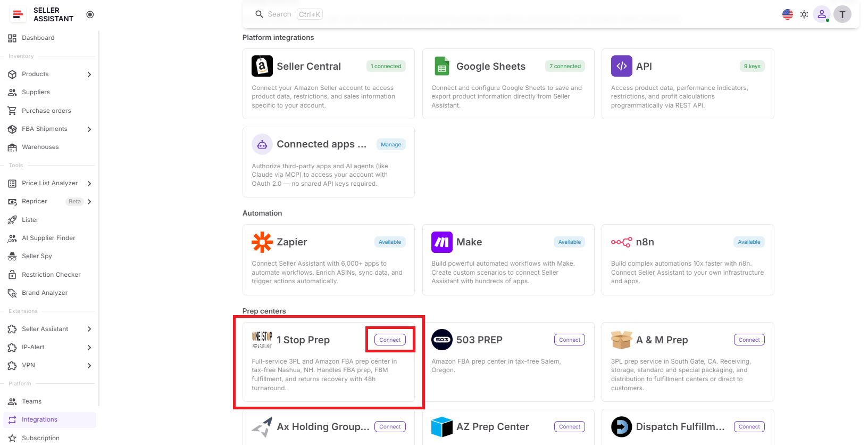The width and height of the screenshot is (868, 445).
Task: Change language via the US flag icon
Action: [x=788, y=14]
